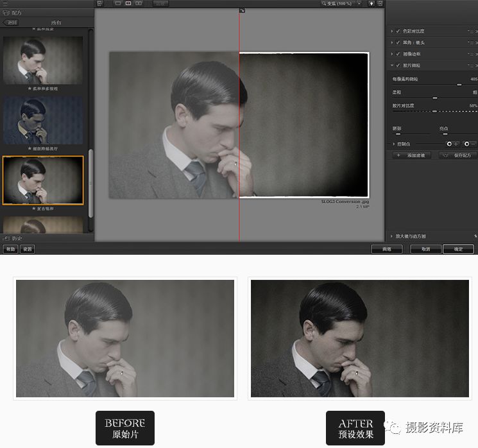Uncheck the 色彩对比度 filter checkbox
This screenshot has width=478, height=448.
tap(398, 31)
